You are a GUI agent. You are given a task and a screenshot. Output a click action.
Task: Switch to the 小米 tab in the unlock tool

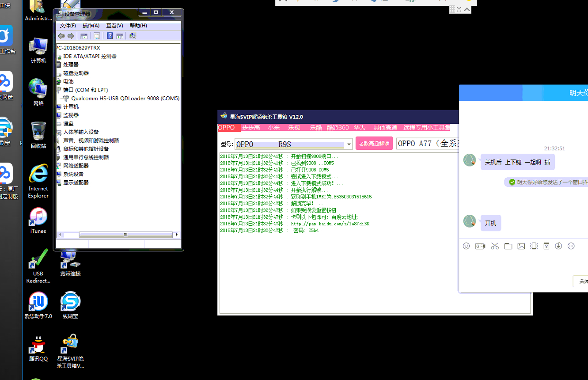point(273,128)
